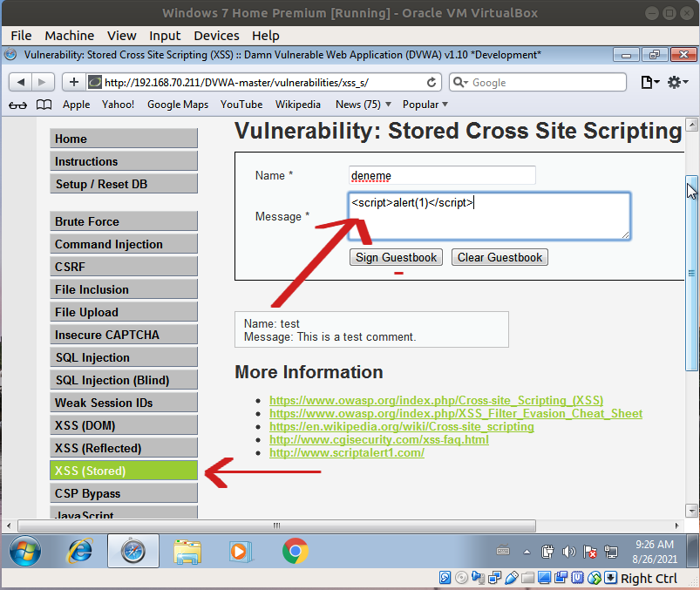This screenshot has width=700, height=590.
Task: Open the YouTube bookmark
Action: 241,105
